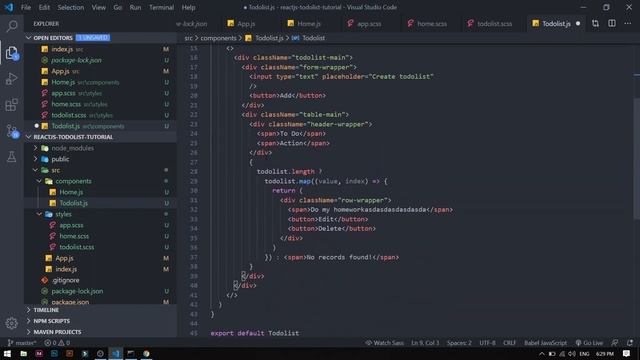Switch to the Home.js editor tab
640x360 pixels.
309,24
